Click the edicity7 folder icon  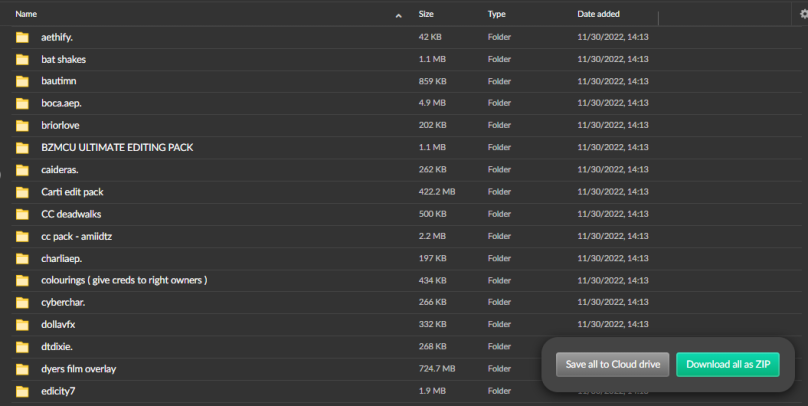(22, 391)
